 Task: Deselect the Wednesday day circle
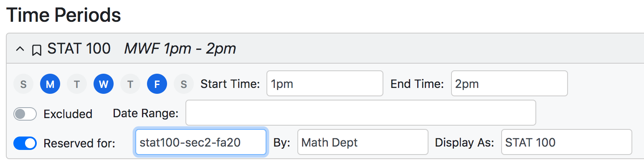(x=104, y=84)
